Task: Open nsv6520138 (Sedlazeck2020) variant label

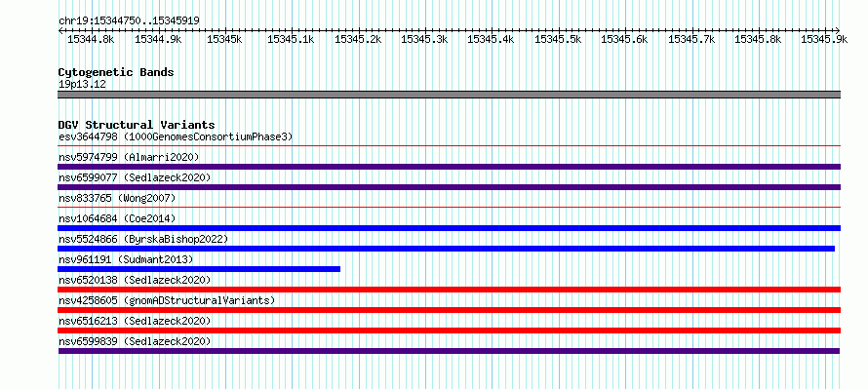Action: pos(135,280)
